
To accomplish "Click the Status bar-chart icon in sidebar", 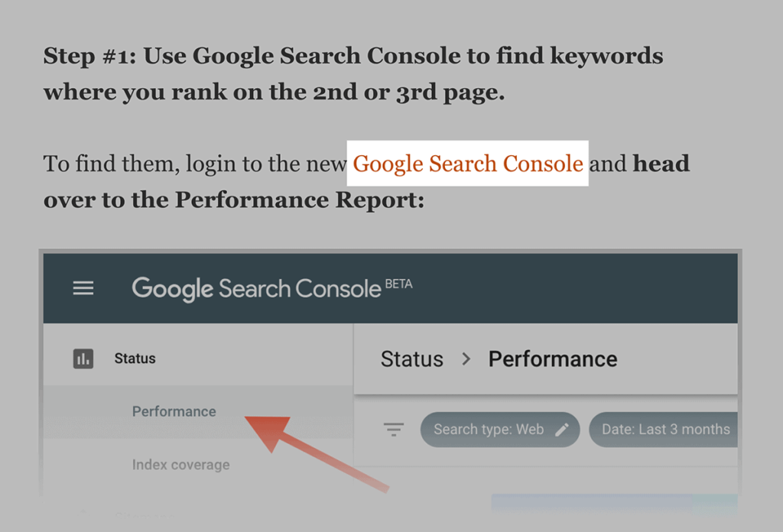I will pyautogui.click(x=83, y=358).
